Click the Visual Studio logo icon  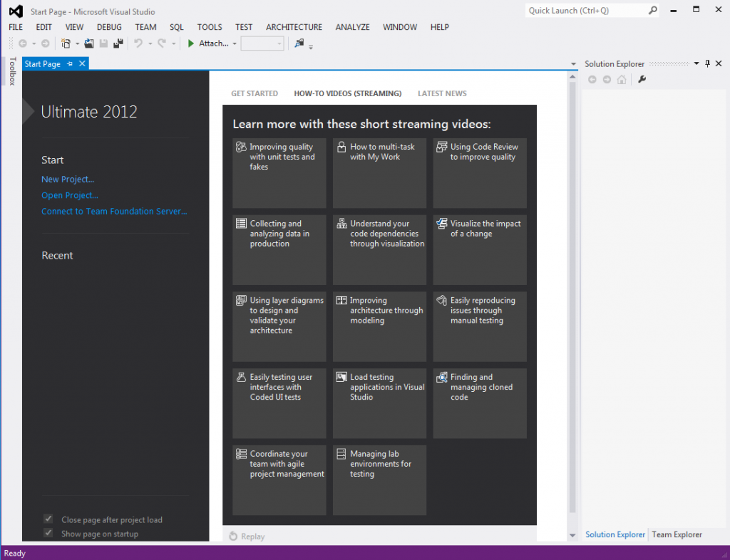(16, 11)
